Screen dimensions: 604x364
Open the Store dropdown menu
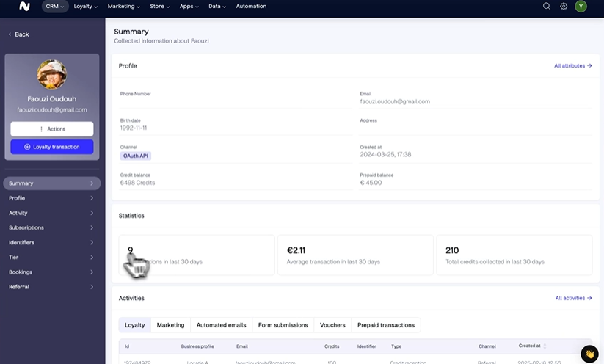click(159, 6)
